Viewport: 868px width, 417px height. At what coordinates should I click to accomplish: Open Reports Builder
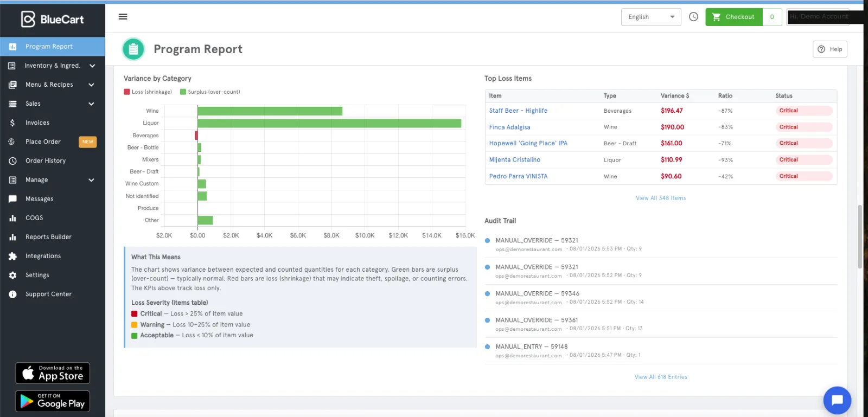(x=53, y=237)
